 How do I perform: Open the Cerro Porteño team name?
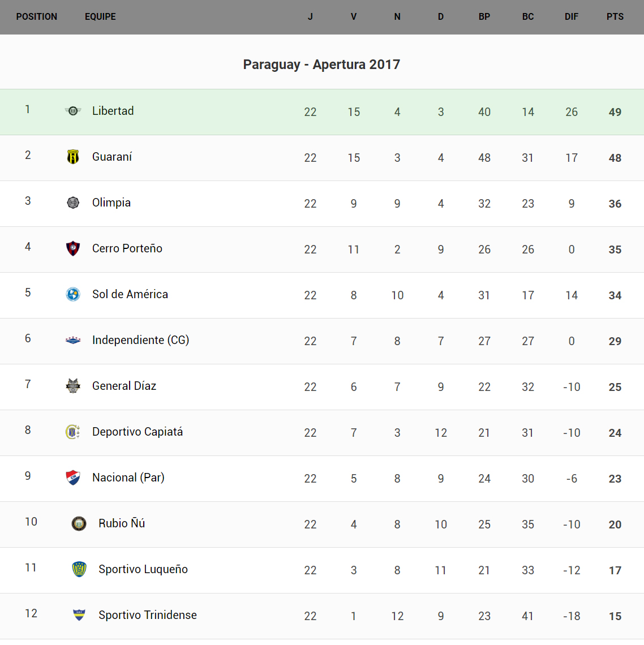coord(127,248)
